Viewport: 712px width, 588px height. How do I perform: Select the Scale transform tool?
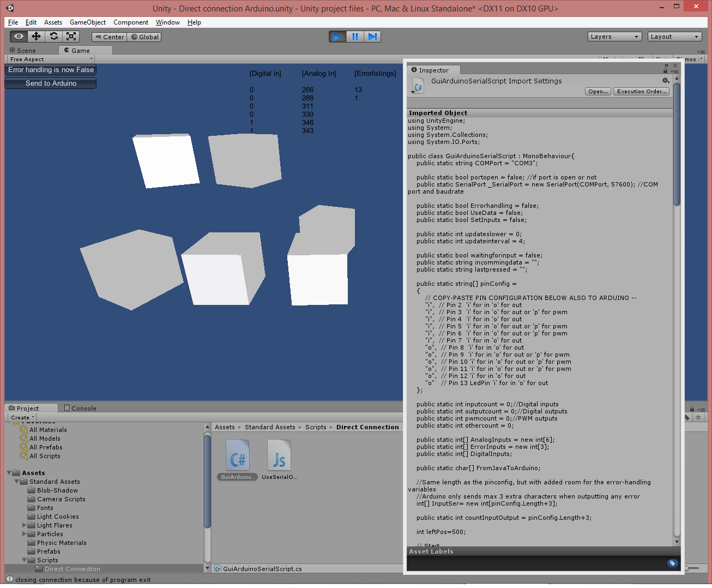[x=71, y=37]
